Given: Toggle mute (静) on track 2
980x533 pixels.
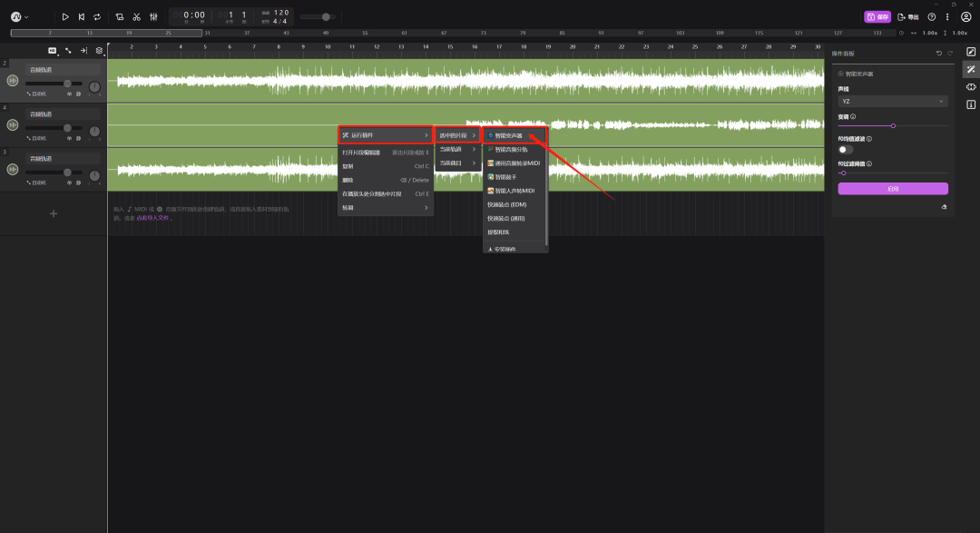Looking at the screenshot, I should tap(78, 94).
